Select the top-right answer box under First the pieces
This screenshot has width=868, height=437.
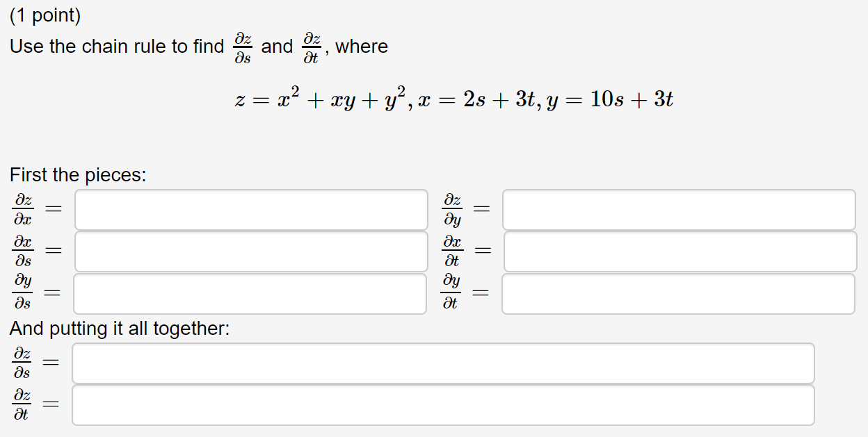point(680,210)
